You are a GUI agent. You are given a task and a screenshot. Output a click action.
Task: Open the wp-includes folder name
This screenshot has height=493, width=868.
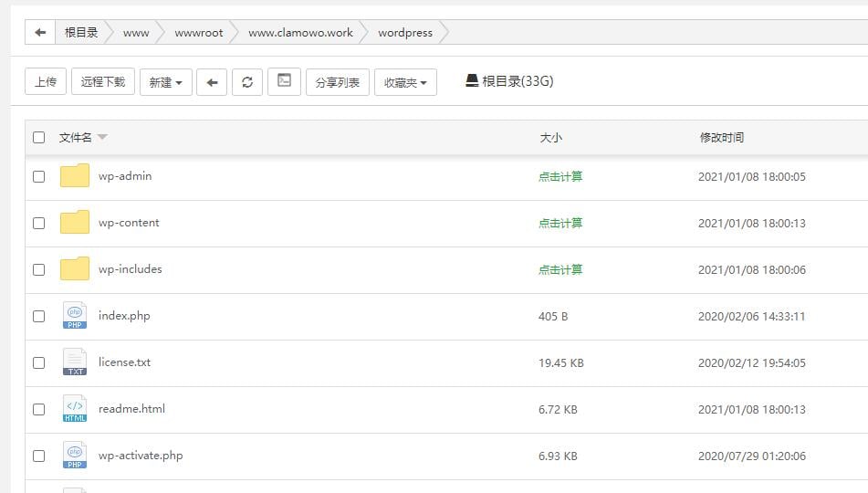pyautogui.click(x=131, y=269)
